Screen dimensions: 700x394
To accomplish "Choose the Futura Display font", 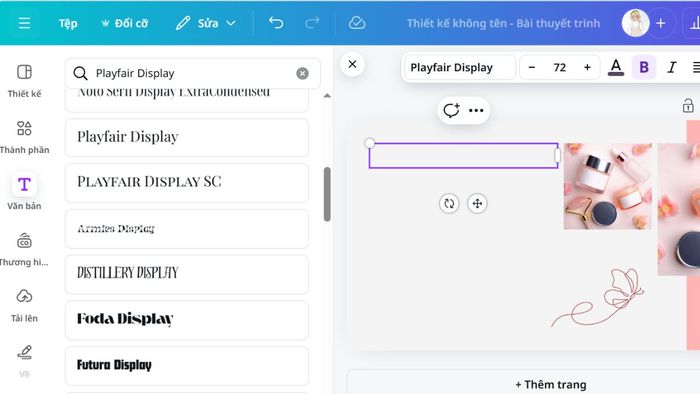I will (x=187, y=366).
